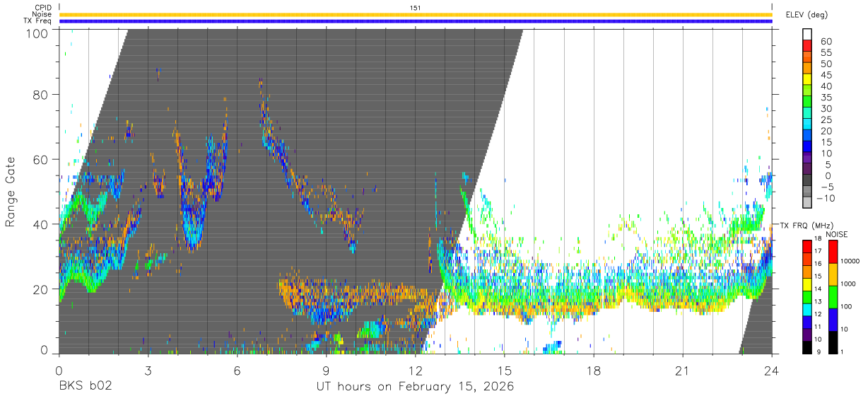The height and width of the screenshot is (401, 868).
Task: Click the NOISE legend title
Action: click(x=837, y=234)
